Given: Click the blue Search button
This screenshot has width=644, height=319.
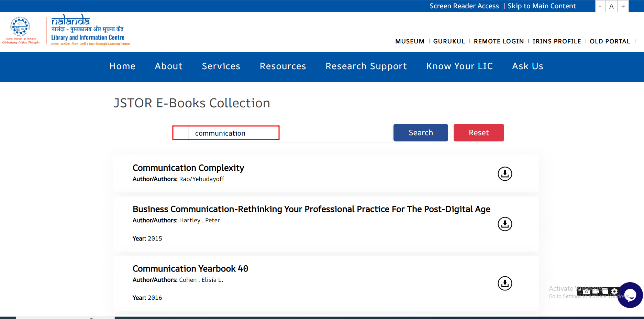Looking at the screenshot, I should coord(421,133).
